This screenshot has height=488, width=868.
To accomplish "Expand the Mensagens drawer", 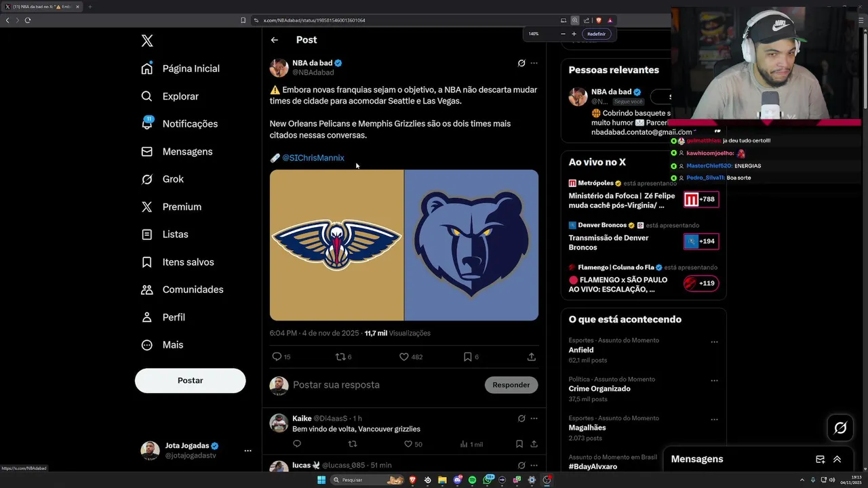I will (837, 459).
